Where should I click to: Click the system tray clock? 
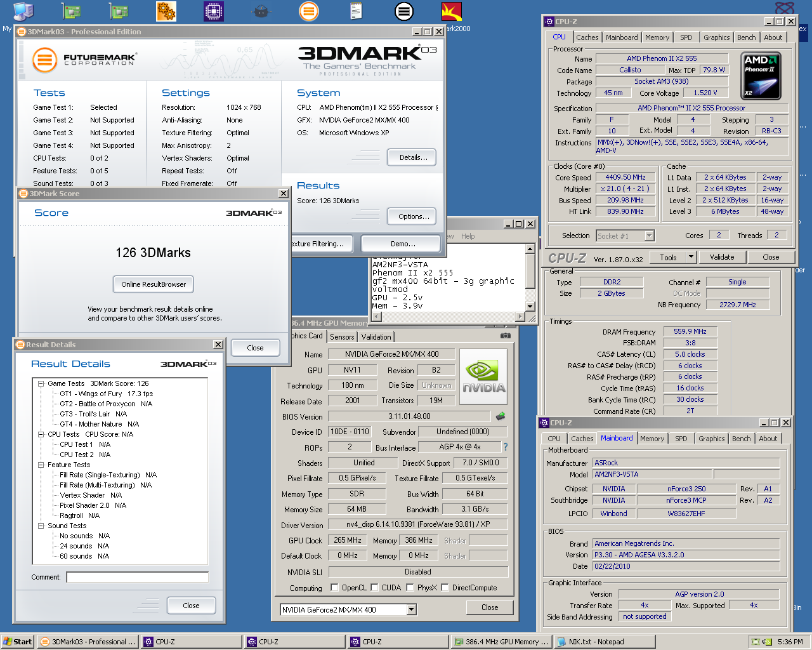(x=790, y=642)
